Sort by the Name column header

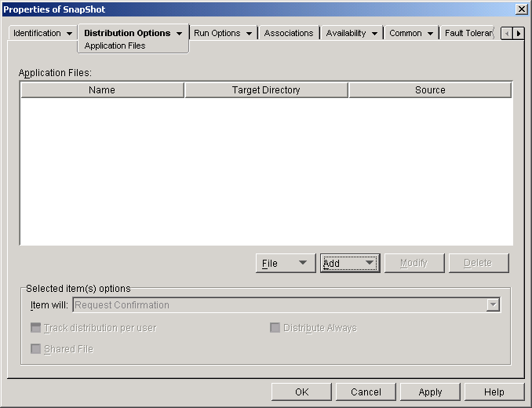coord(102,90)
